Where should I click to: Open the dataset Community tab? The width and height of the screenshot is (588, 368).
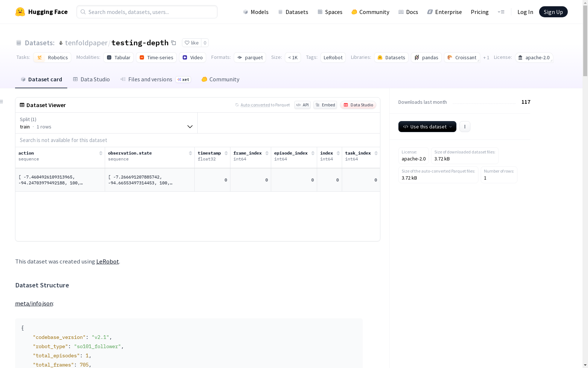pyautogui.click(x=220, y=79)
